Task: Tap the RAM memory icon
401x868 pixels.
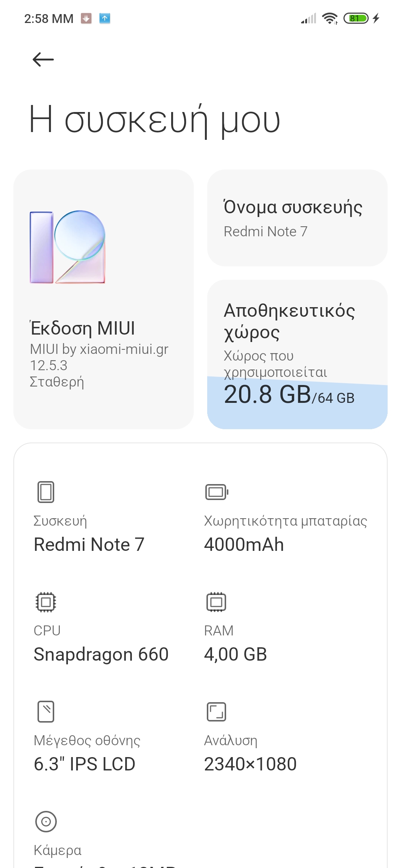Action: 216,602
